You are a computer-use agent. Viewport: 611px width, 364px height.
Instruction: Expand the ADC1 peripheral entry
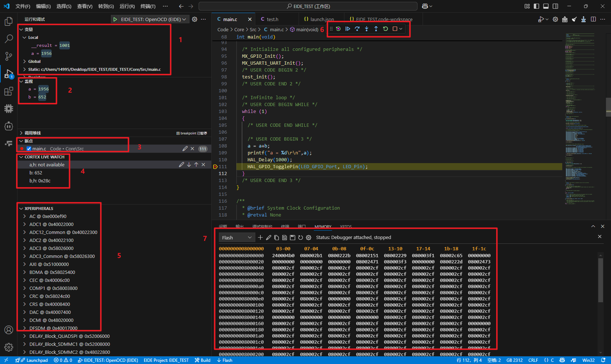tap(24, 224)
